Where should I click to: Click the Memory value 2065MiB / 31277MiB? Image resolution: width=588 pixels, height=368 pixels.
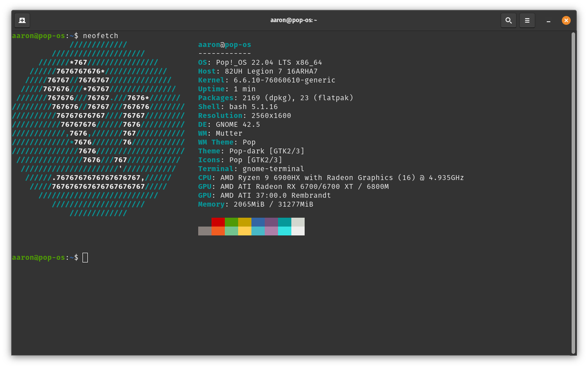click(x=273, y=204)
